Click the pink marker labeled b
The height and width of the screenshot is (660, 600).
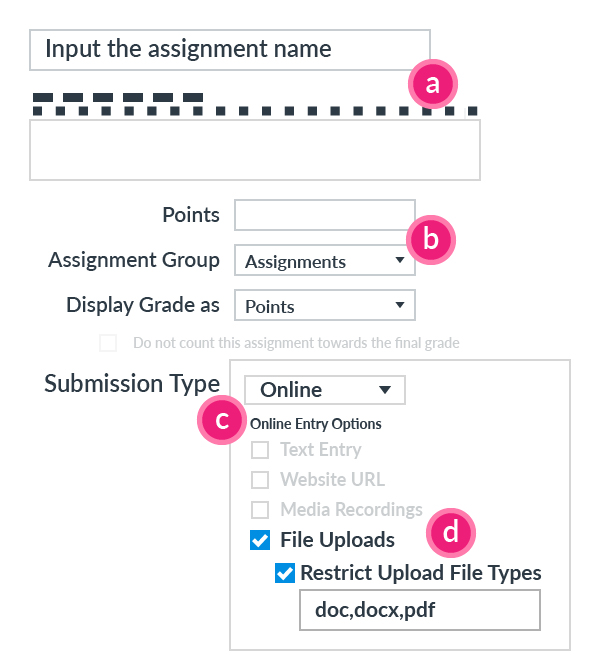coord(431,240)
